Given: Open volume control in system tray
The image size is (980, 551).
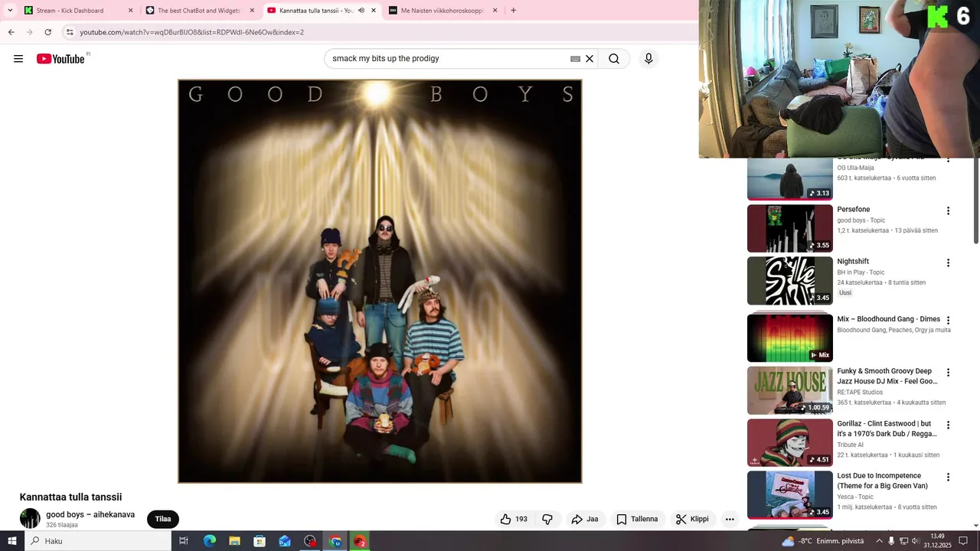Looking at the screenshot, I should [x=916, y=541].
